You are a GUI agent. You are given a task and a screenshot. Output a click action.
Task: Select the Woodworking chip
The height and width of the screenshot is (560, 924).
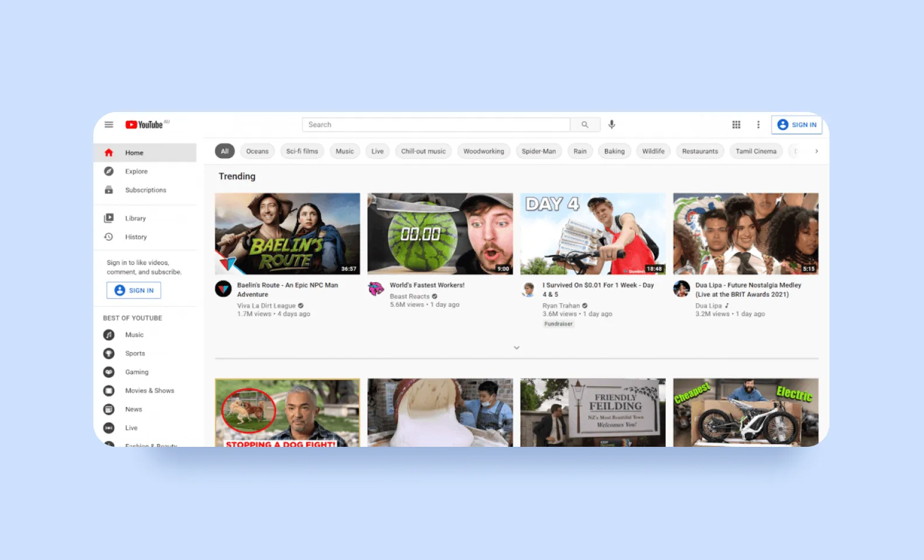(x=484, y=151)
